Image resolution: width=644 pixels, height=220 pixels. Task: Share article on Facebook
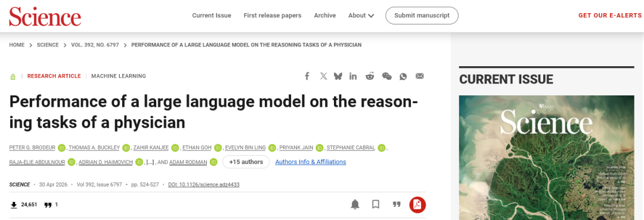point(306,76)
